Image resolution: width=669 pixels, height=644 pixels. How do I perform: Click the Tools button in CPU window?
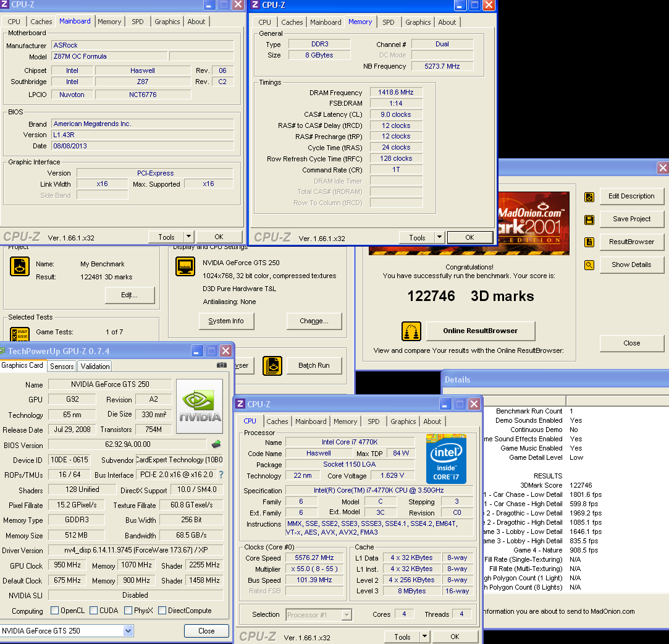click(402, 637)
